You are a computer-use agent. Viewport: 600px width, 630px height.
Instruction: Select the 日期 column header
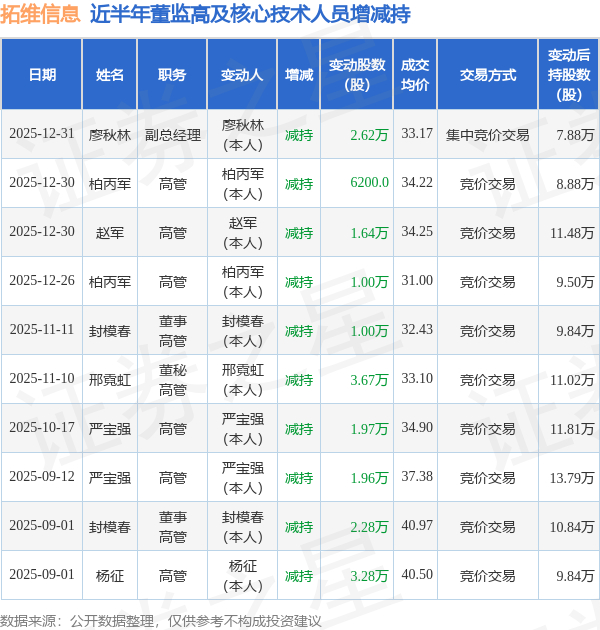coord(42,75)
